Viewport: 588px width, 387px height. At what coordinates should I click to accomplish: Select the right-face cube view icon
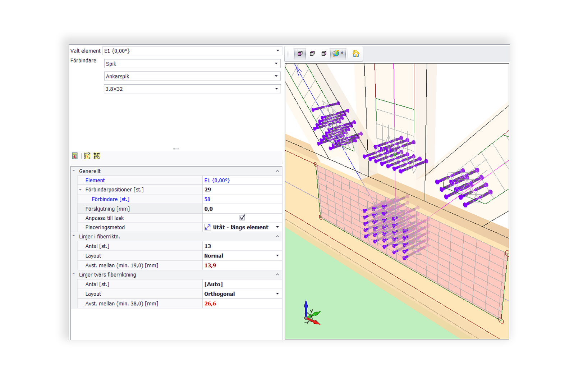[324, 54]
